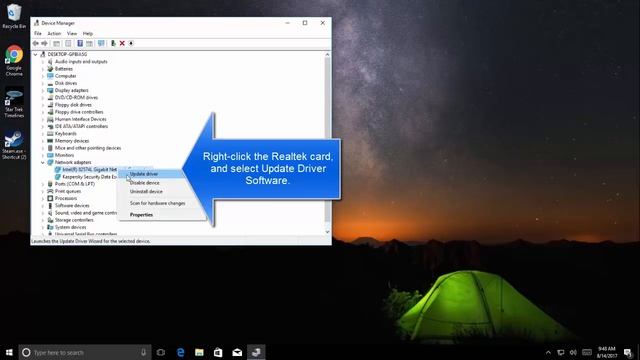
Task: Expand the Display adapters category
Action: 43,91
